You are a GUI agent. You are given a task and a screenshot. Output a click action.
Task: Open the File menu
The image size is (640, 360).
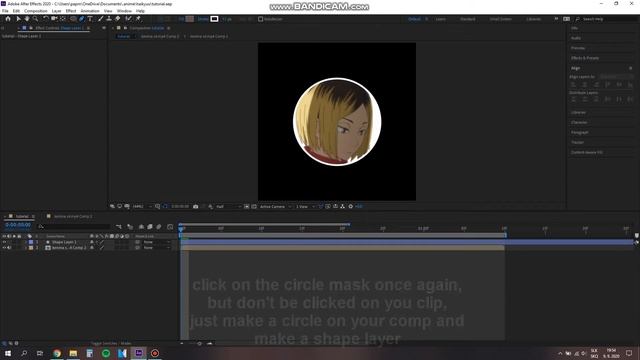[5, 11]
